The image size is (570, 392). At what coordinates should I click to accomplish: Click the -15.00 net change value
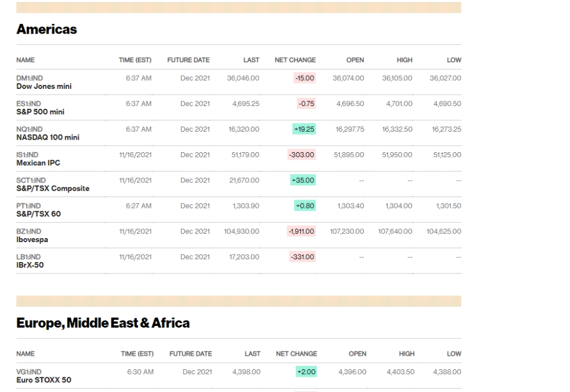coord(304,78)
